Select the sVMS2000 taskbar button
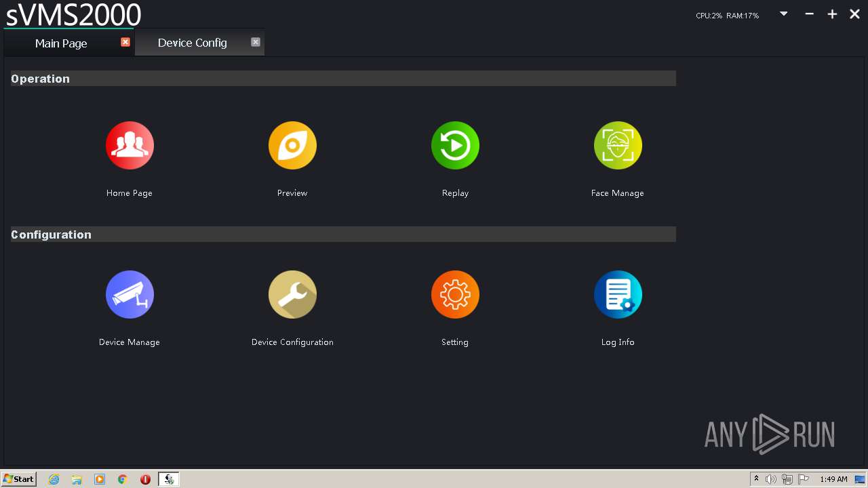868x488 pixels. 169,479
